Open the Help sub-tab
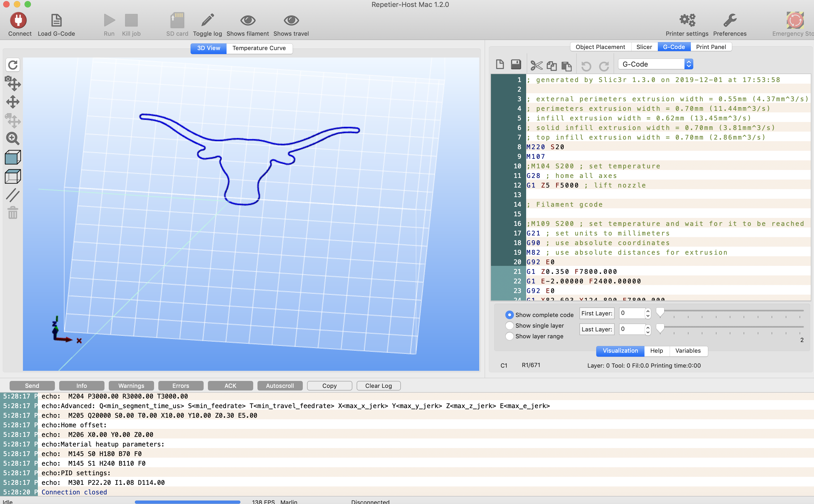This screenshot has height=504, width=814. click(656, 351)
